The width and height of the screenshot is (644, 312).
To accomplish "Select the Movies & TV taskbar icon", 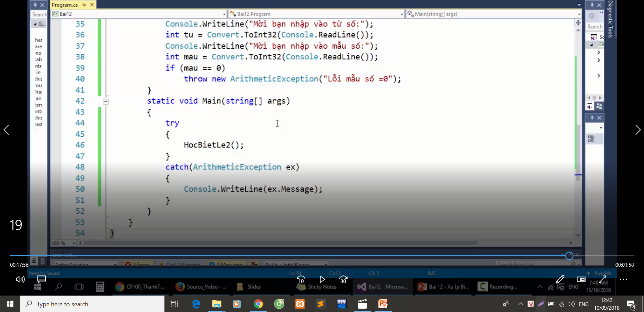I will tap(362, 304).
